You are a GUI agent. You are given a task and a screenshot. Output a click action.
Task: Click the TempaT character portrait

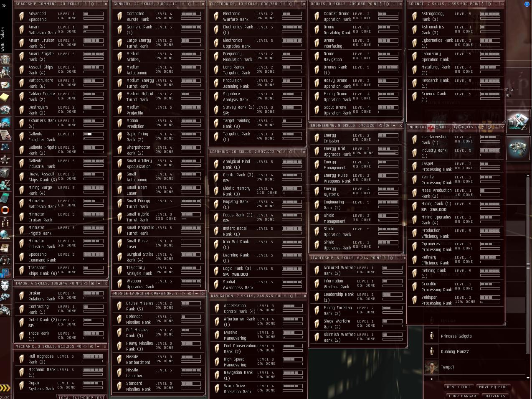click(x=431, y=367)
